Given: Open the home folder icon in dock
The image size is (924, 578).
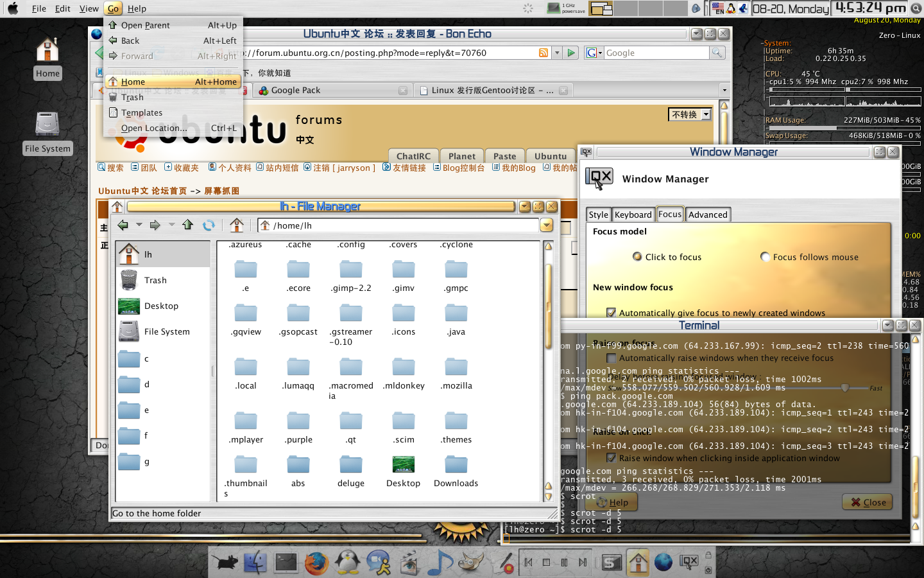Looking at the screenshot, I should point(638,563).
